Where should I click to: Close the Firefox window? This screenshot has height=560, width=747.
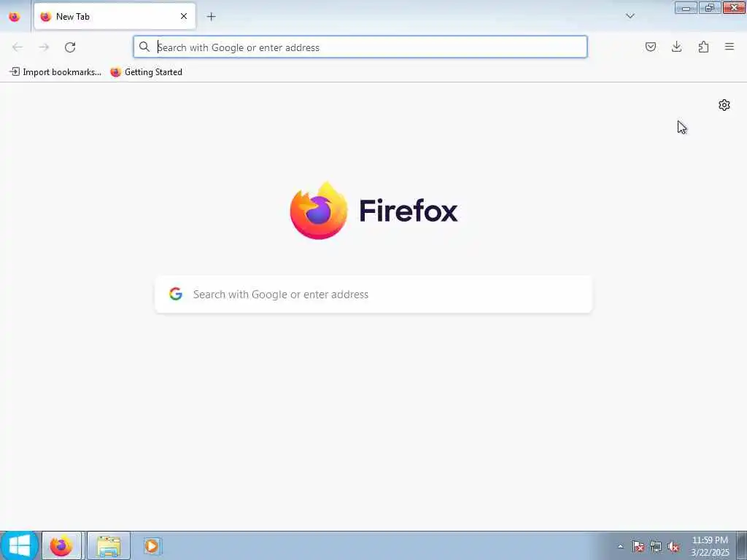(734, 7)
